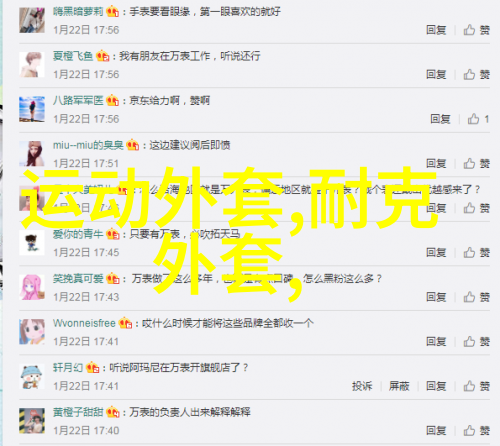500x446 pixels.
Task: Click 轩月幻's avatar image
Action: pos(32,376)
